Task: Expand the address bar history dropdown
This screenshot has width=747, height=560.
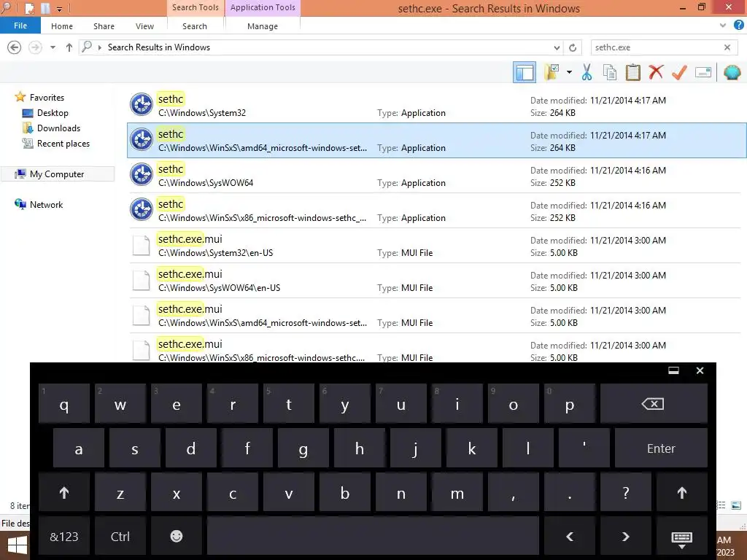Action: pyautogui.click(x=557, y=47)
